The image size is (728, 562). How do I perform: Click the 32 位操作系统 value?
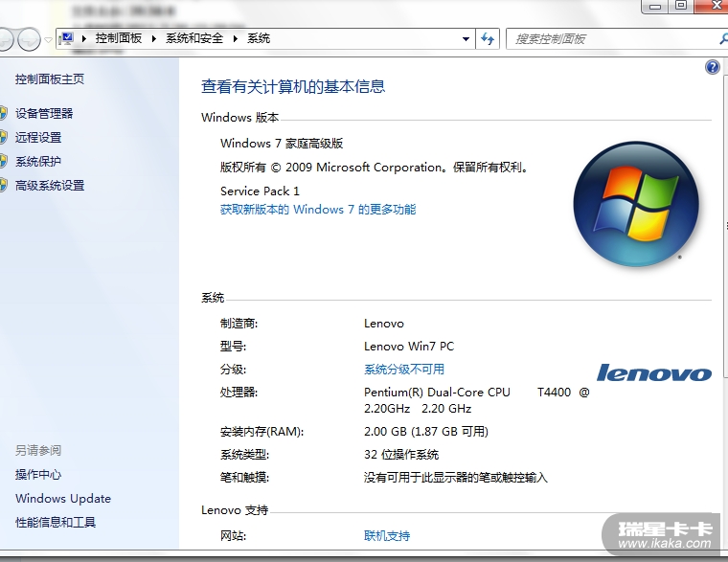pyautogui.click(x=401, y=455)
